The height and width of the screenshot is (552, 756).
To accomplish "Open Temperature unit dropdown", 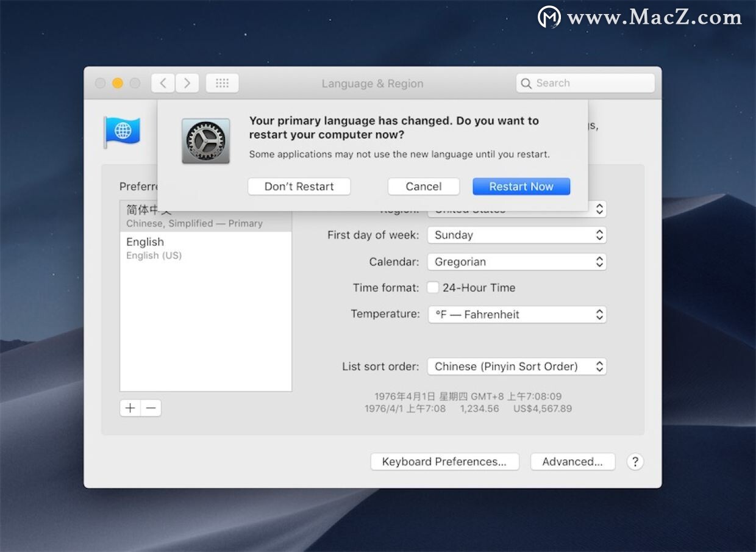I will point(516,314).
